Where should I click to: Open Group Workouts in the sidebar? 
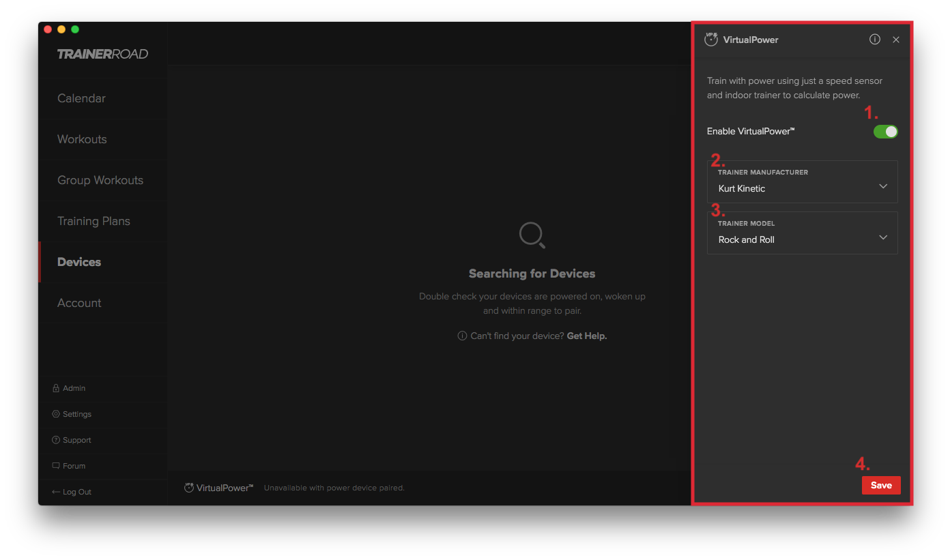[x=103, y=180]
